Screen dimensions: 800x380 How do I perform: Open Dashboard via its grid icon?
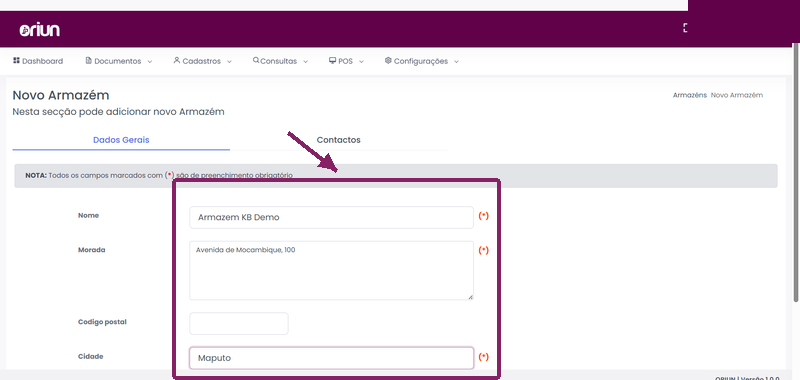tap(16, 61)
